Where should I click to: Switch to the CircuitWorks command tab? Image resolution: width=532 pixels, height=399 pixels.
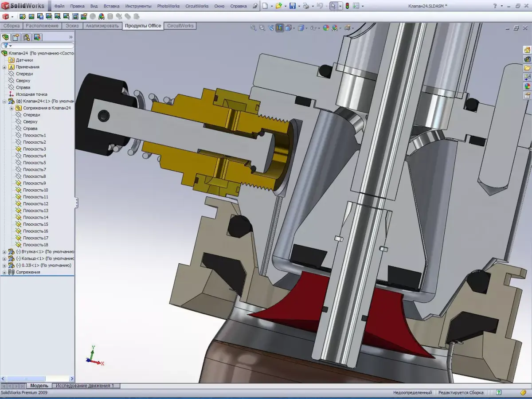[x=180, y=26]
